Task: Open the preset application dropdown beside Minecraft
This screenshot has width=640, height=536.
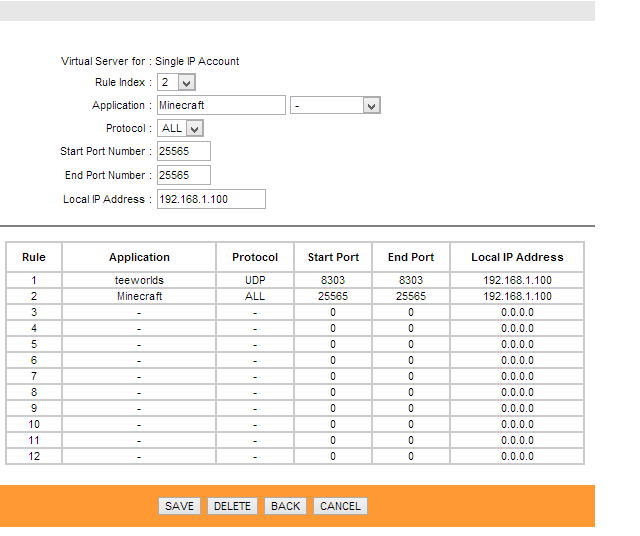Action: click(x=335, y=105)
